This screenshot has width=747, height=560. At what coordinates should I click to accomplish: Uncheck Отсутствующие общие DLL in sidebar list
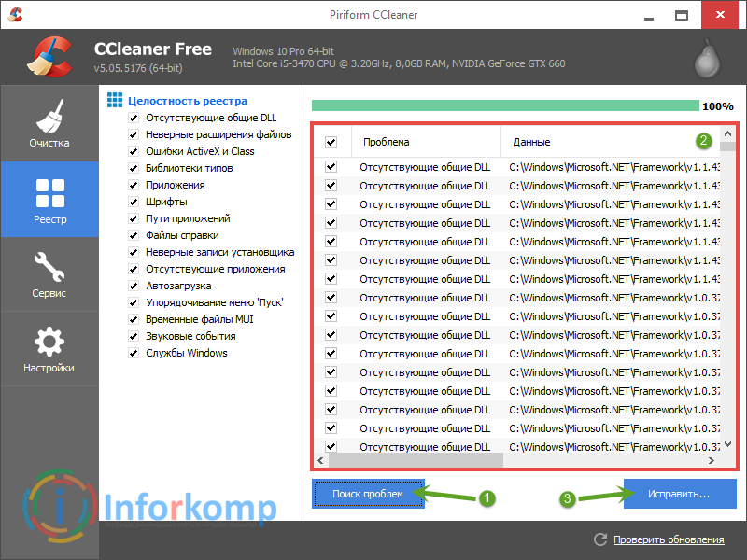tap(134, 118)
